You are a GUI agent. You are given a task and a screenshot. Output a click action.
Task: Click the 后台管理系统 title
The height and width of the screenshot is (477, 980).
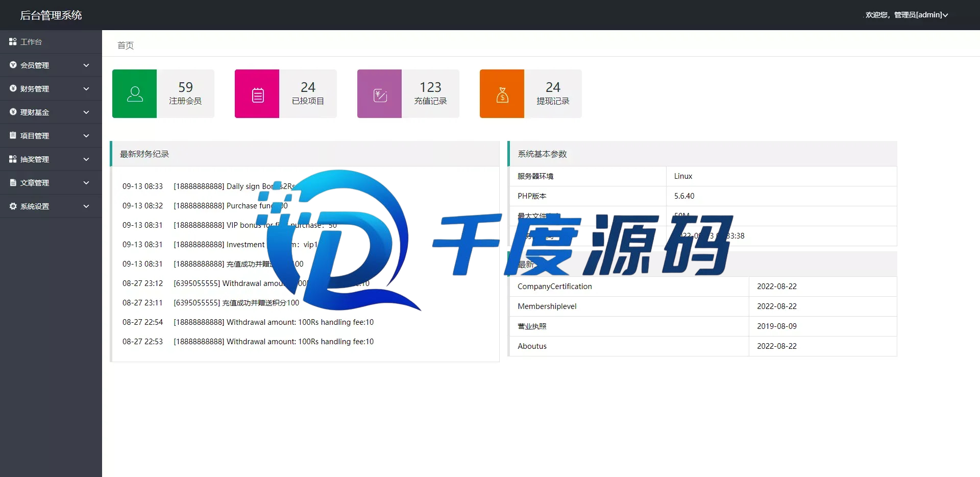pyautogui.click(x=51, y=15)
